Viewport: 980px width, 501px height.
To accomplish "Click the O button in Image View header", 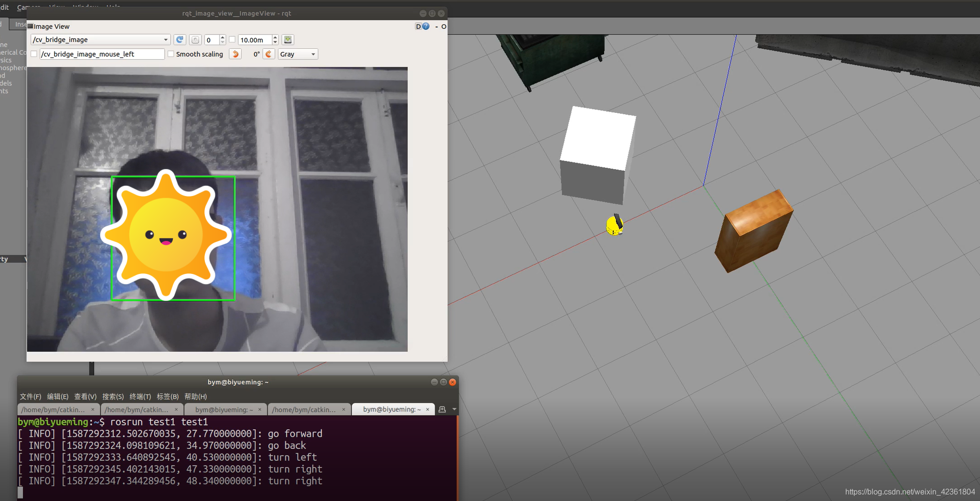I will pos(444,26).
